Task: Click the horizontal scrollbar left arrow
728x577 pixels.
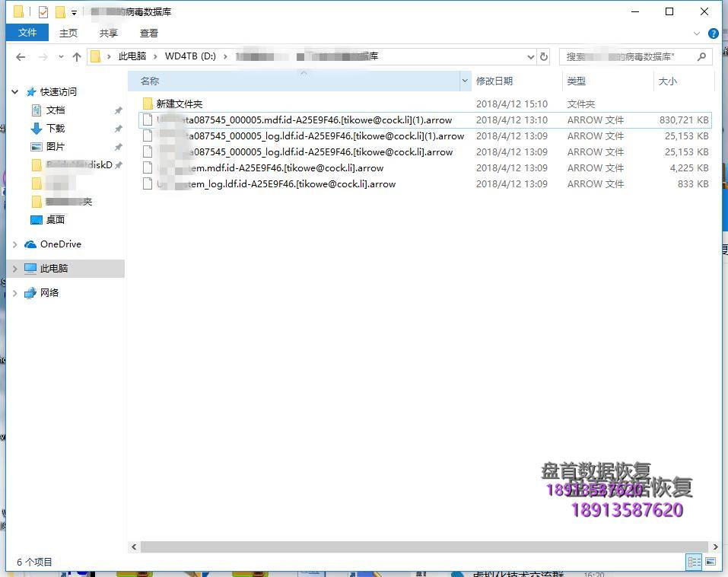Action: [x=134, y=547]
